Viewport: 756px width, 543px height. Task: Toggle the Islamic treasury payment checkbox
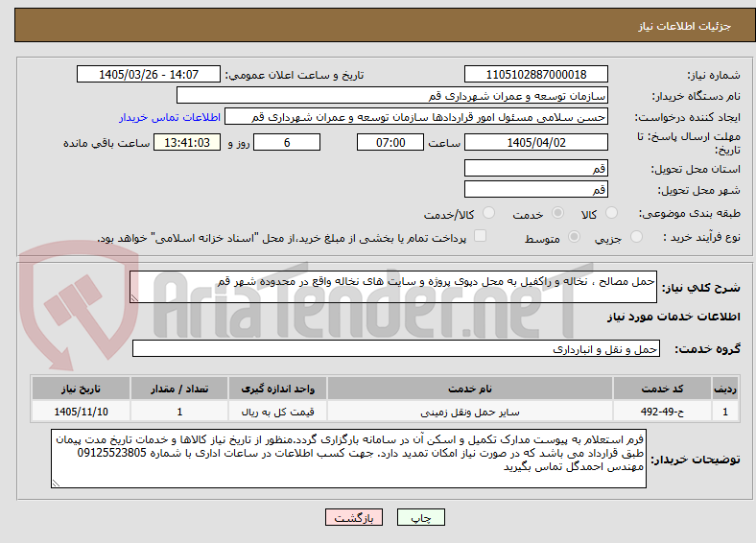point(481,236)
